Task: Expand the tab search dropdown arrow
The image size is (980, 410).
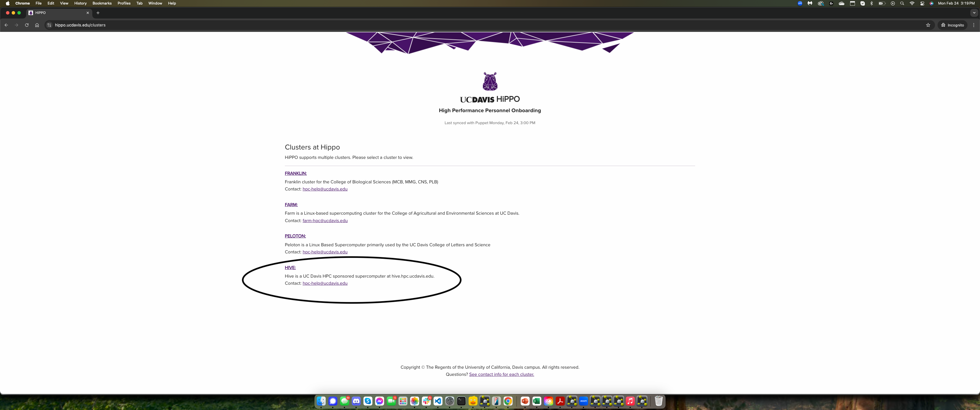Action: tap(974, 13)
